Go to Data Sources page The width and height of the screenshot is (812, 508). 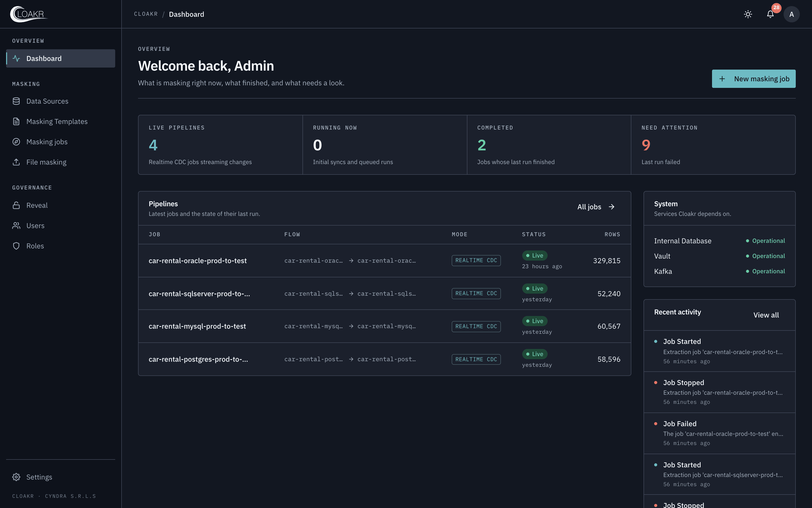[x=60, y=101]
